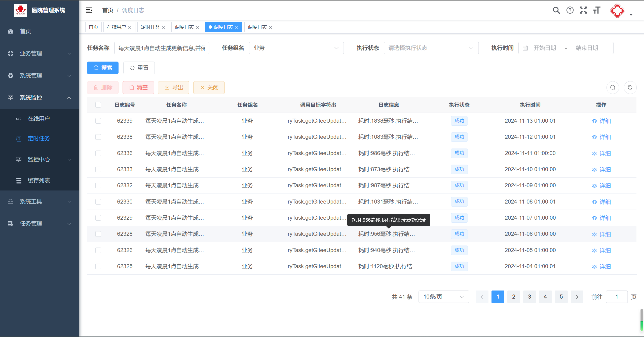Image resolution: width=644 pixels, height=337 pixels.
Task: Open the help question-mark icon
Action: pos(570,10)
